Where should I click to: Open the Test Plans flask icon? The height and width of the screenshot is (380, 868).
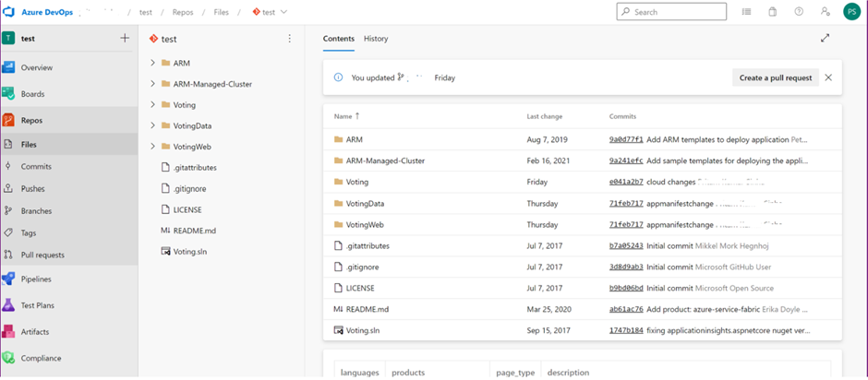[8, 305]
